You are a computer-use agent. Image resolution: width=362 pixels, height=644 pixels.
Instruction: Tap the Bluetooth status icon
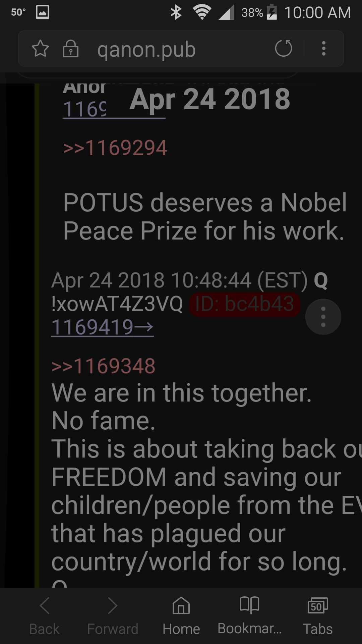(x=176, y=13)
